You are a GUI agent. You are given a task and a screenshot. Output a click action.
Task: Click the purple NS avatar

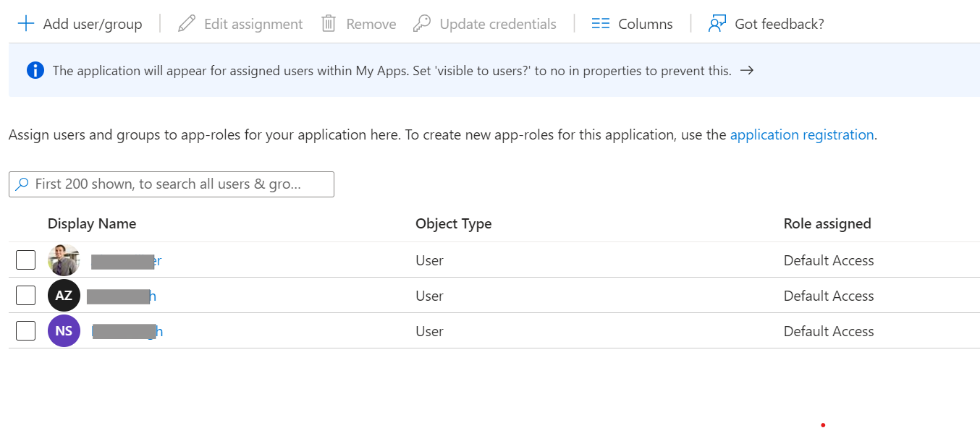[64, 331]
